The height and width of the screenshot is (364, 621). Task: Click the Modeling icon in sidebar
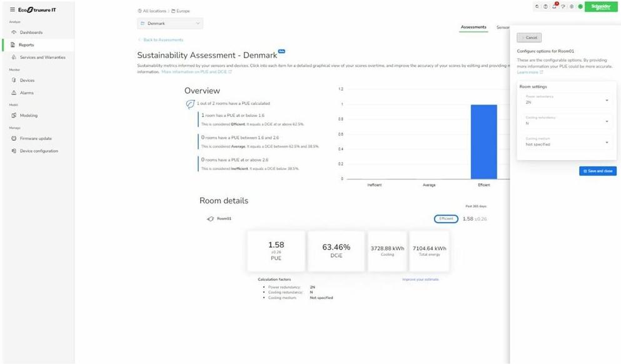[14, 116]
